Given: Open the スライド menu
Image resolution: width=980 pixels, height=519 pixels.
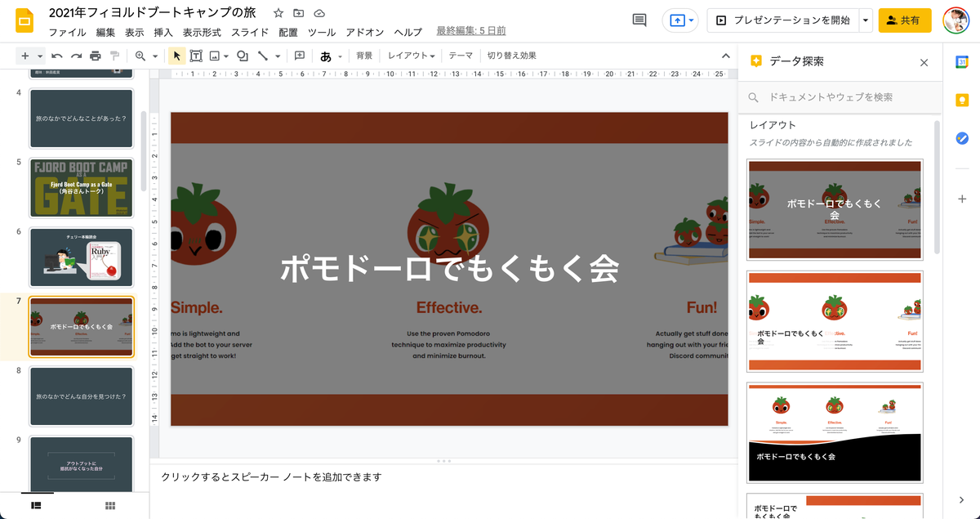Looking at the screenshot, I should [250, 33].
